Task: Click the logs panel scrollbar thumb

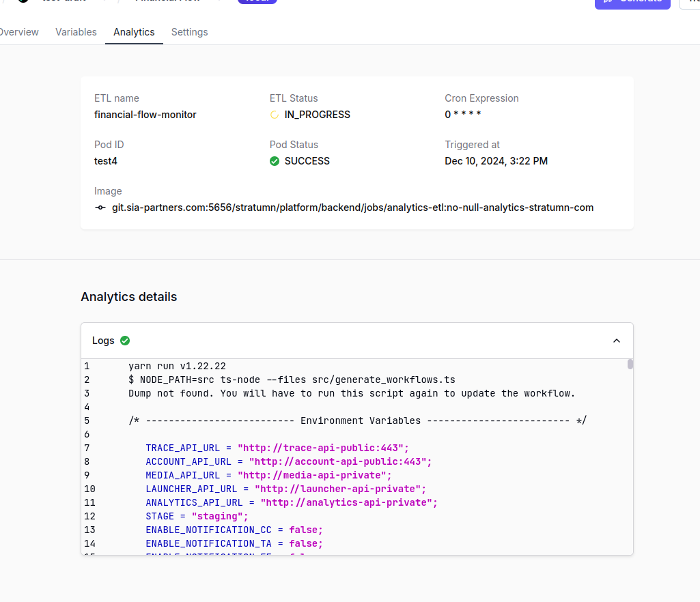Action: pyautogui.click(x=630, y=364)
